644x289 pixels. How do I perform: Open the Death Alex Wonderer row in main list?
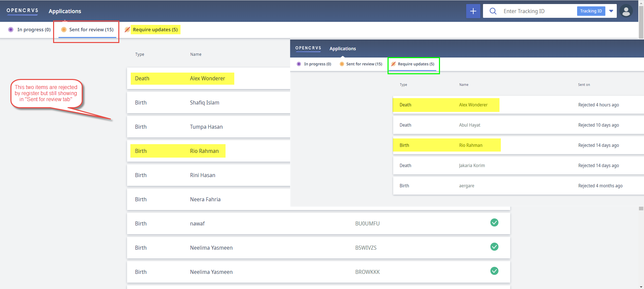208,78
